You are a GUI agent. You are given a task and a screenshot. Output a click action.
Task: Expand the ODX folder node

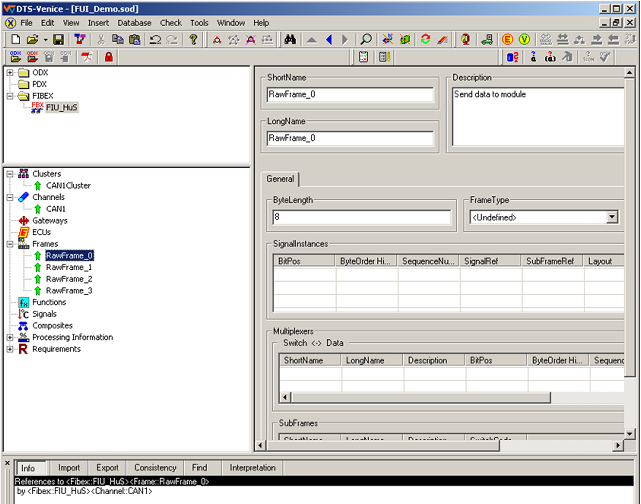point(10,73)
